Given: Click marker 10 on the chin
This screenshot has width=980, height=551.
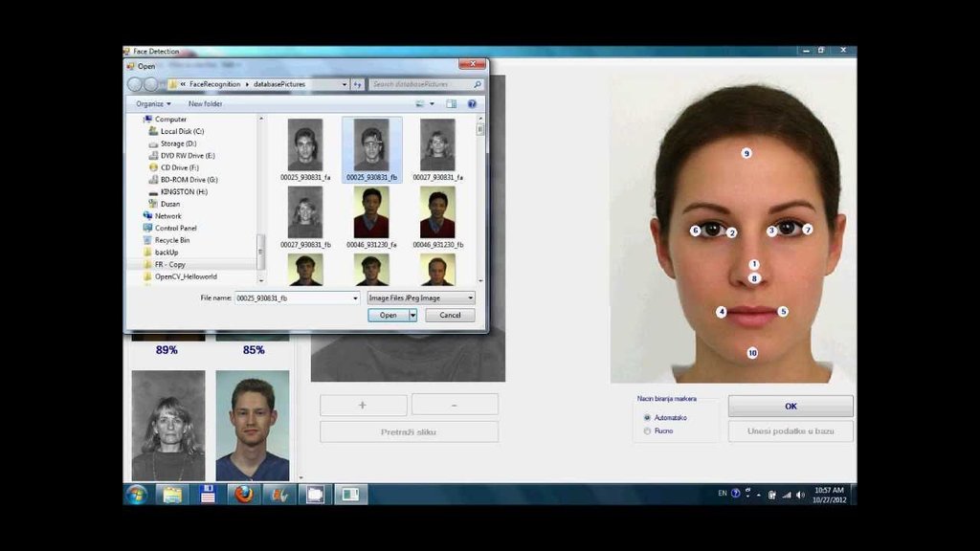Looking at the screenshot, I should 752,353.
